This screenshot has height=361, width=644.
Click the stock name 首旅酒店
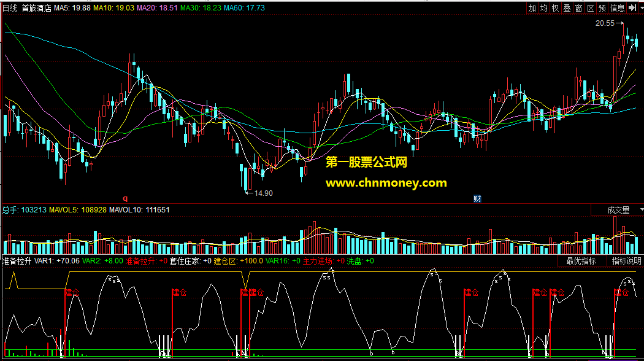[x=37, y=8]
